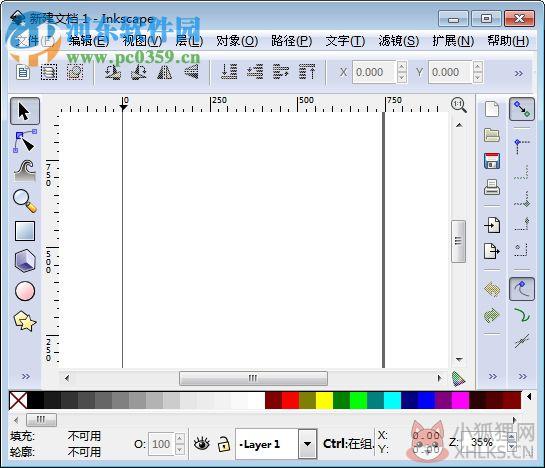Viewport: 545px width, 468px height.
Task: Toggle snap to paths
Action: pyautogui.click(x=522, y=315)
